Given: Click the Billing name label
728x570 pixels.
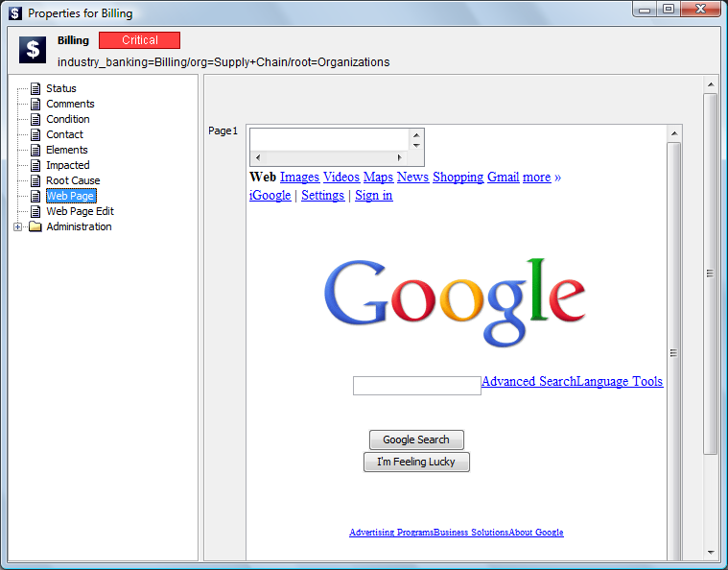Looking at the screenshot, I should point(73,40).
